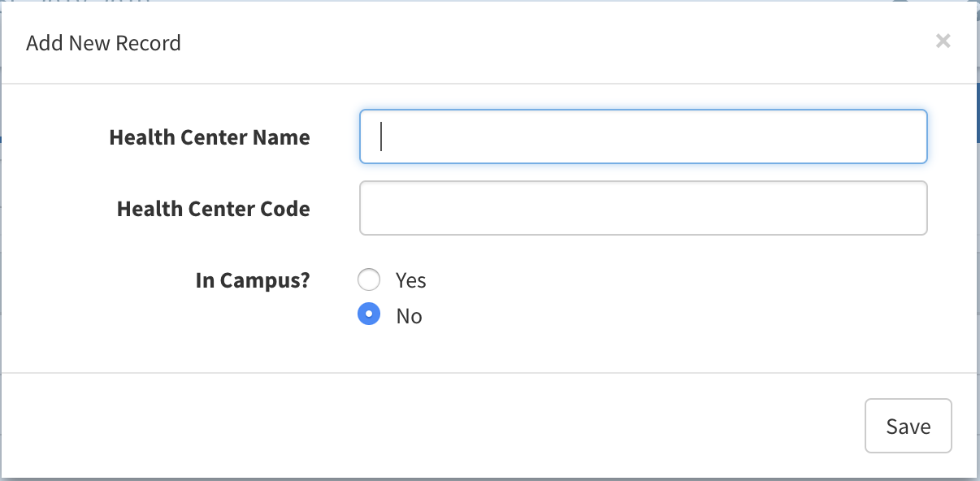Click into the Health Center Name field

click(643, 136)
